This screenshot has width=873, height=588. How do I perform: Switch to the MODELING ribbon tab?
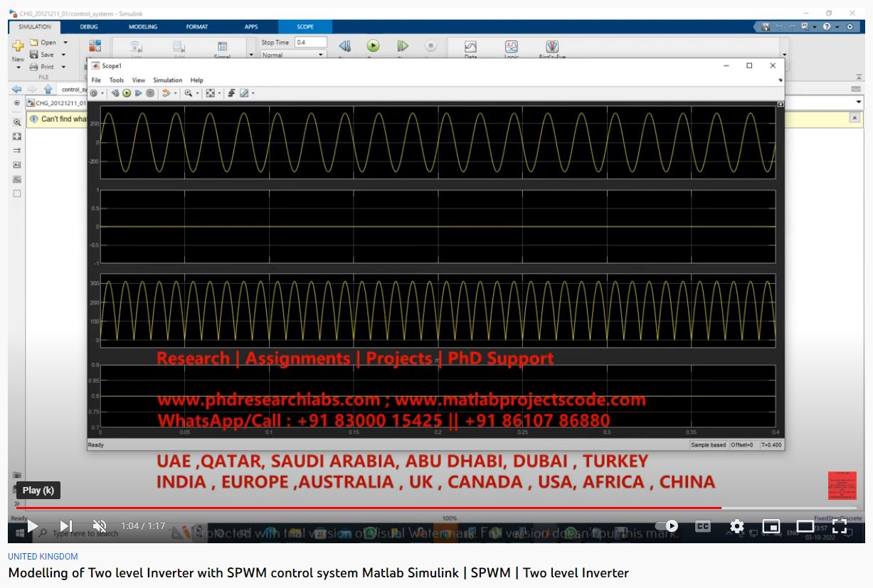point(143,27)
